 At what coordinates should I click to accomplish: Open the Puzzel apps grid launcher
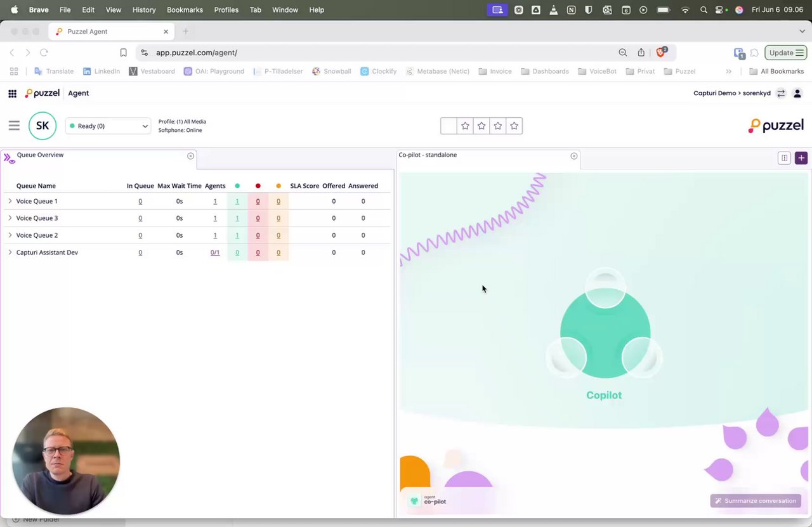12,93
